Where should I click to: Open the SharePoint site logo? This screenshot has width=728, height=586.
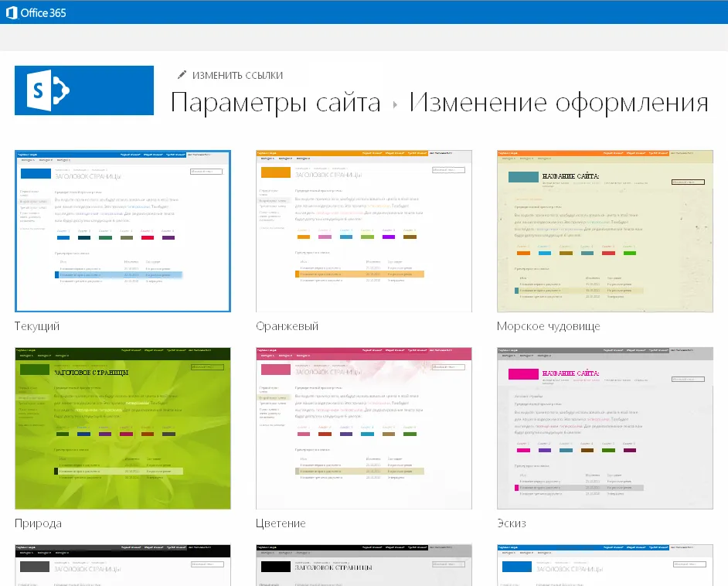[x=84, y=90]
